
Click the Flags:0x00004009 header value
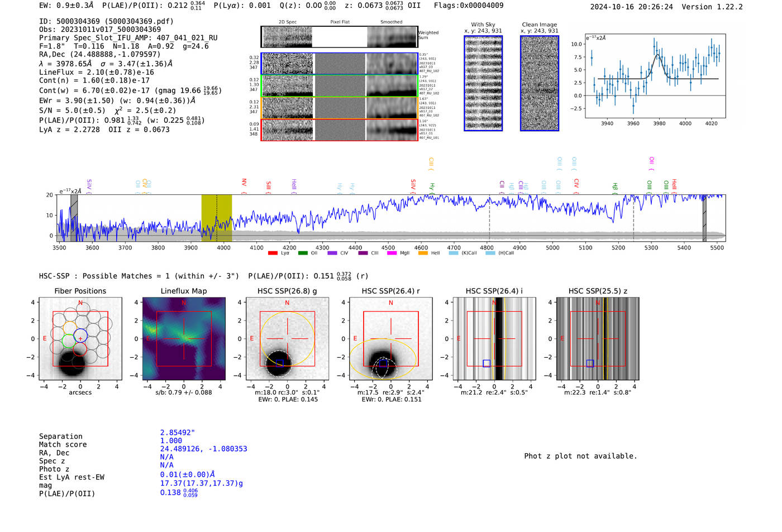469,6
